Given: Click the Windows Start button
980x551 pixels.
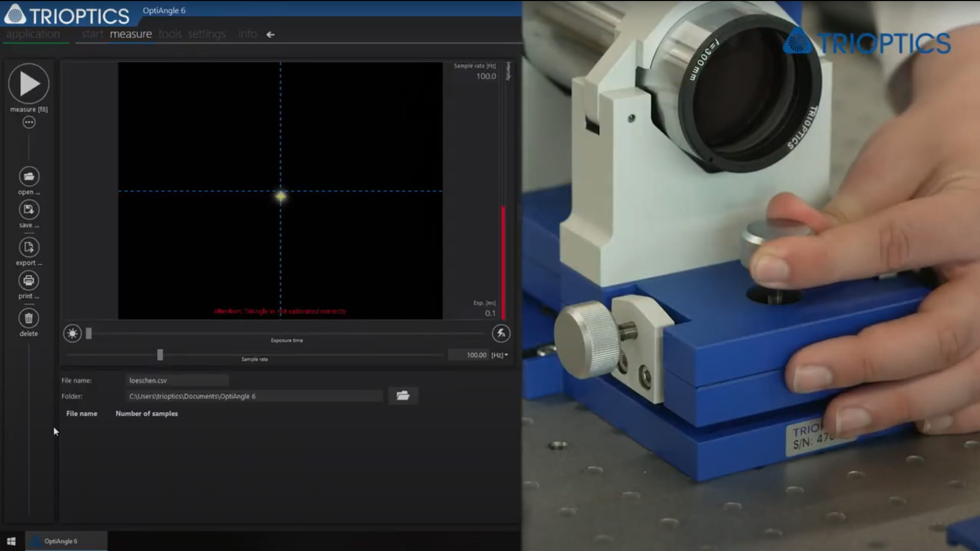Looking at the screenshot, I should click(11, 541).
